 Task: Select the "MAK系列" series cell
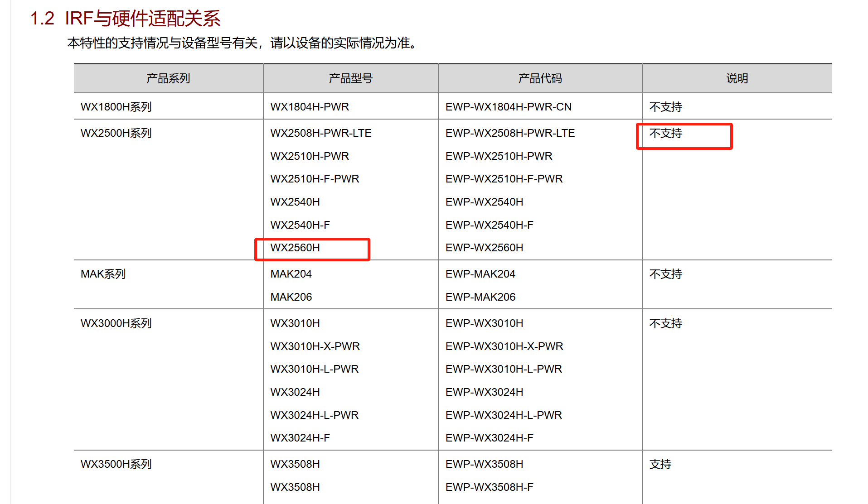pyautogui.click(x=103, y=274)
